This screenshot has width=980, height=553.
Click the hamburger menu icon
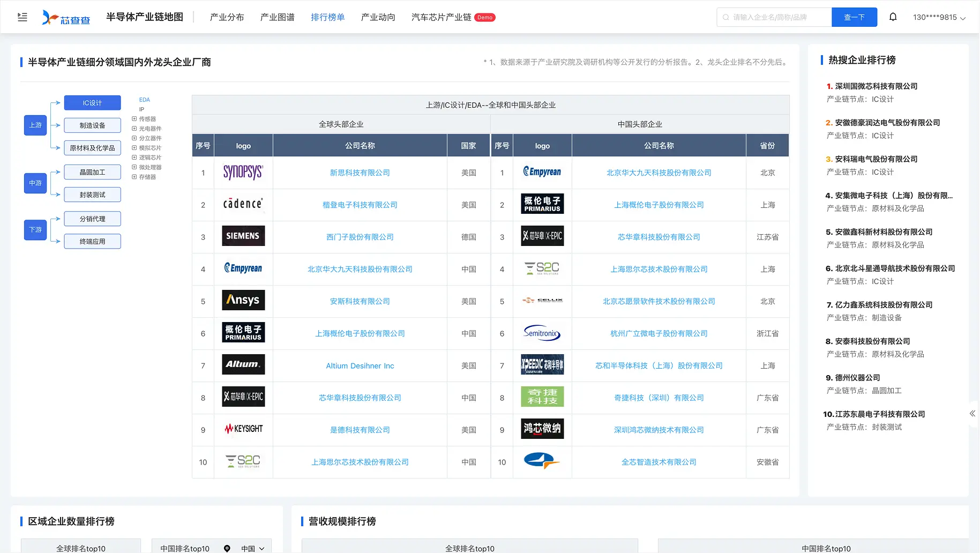[23, 17]
